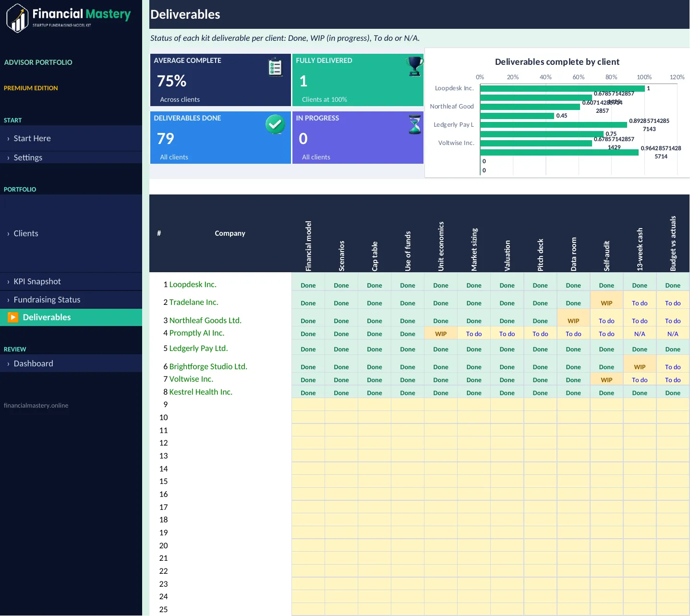Open the Loopdesk Inc. company link
This screenshot has height=616, width=690.
pos(193,284)
